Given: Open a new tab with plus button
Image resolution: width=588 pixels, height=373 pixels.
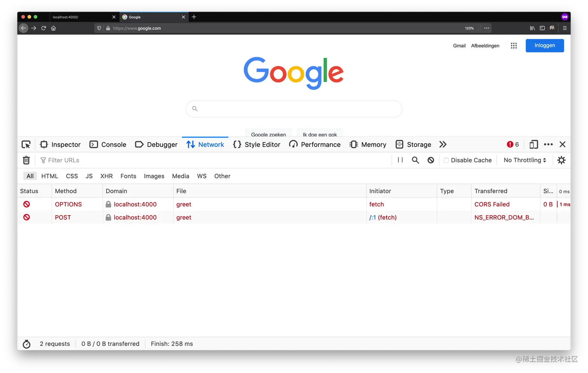Looking at the screenshot, I should tap(194, 17).
